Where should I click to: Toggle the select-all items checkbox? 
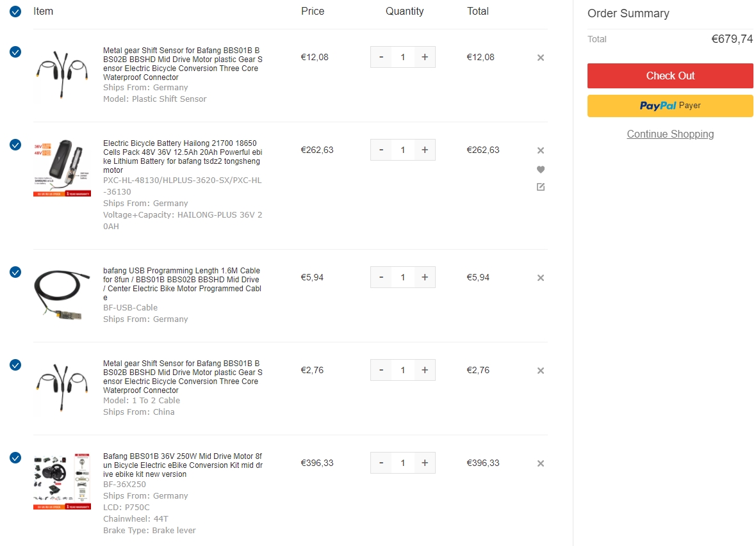15,12
